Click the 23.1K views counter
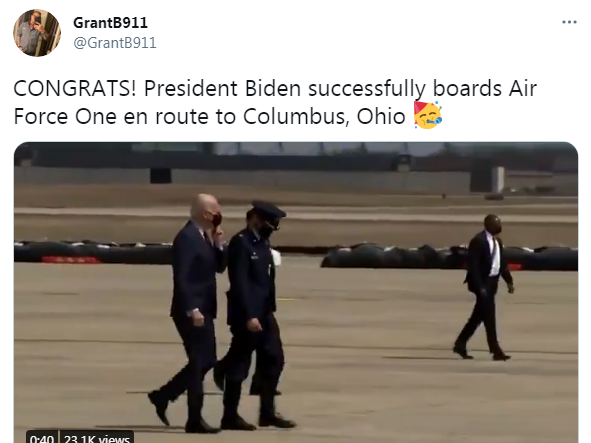This screenshot has width=591, height=443. pos(96,438)
